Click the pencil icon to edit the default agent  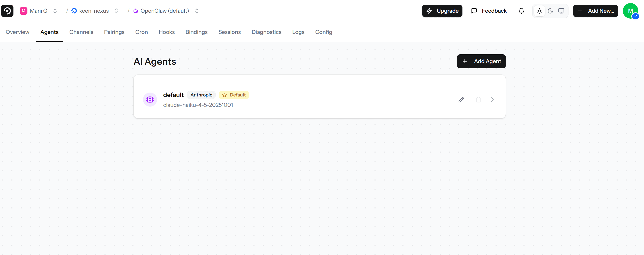tap(461, 100)
